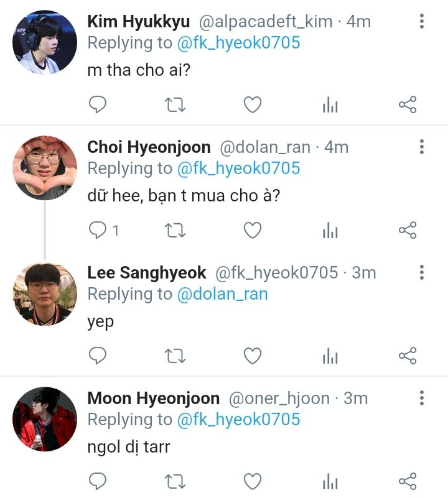Open Lee Sanghyeok's profile avatar
This screenshot has height=498, width=448.
(45, 293)
